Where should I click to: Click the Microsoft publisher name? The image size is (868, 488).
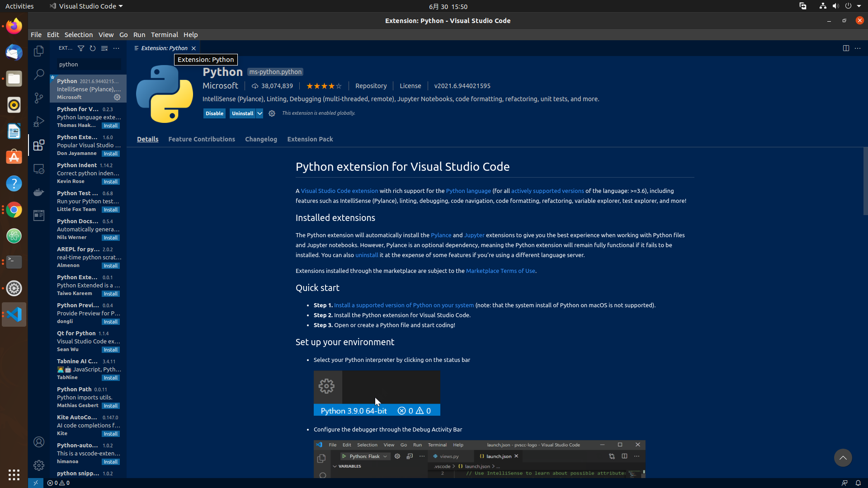(x=220, y=86)
